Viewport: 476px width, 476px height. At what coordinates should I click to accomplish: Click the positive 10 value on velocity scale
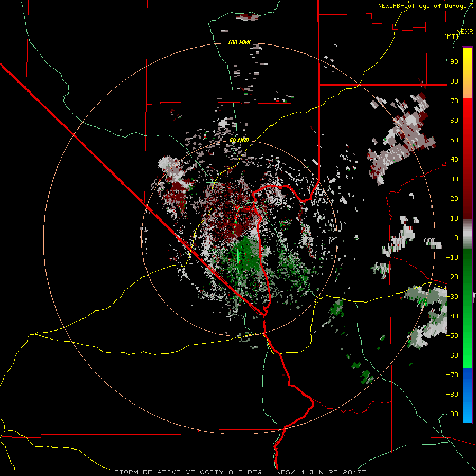pyautogui.click(x=454, y=218)
